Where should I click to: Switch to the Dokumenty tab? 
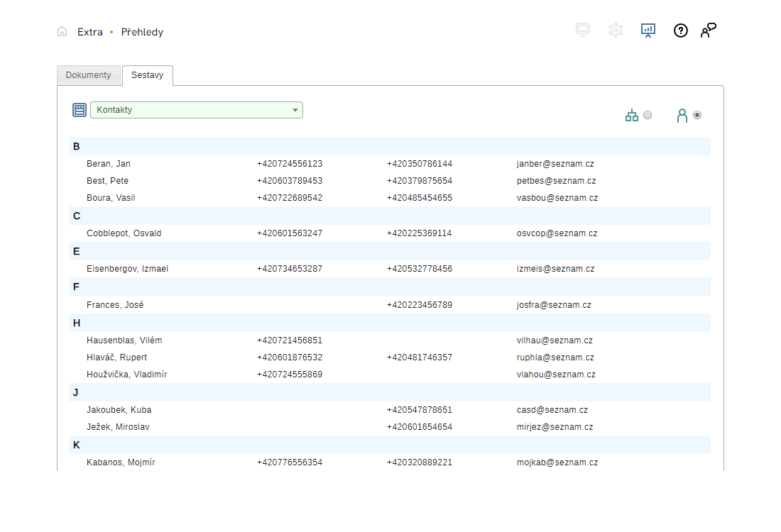click(89, 75)
